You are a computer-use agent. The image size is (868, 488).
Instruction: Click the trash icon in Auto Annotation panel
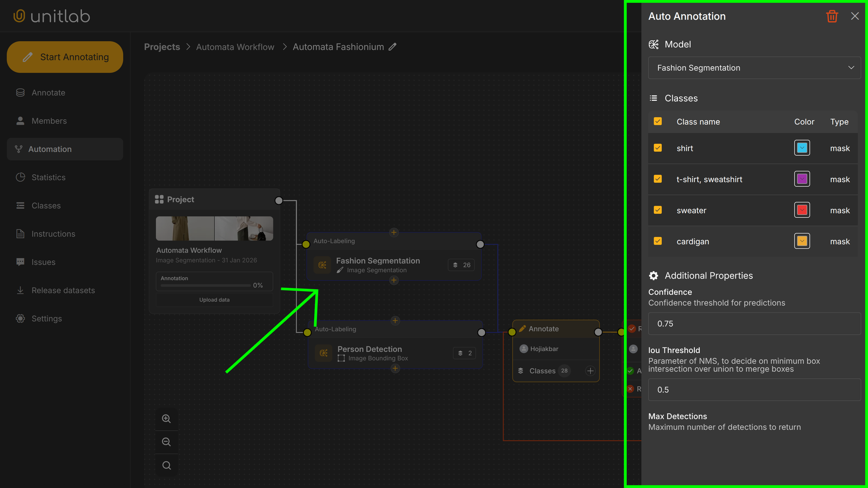click(x=832, y=16)
